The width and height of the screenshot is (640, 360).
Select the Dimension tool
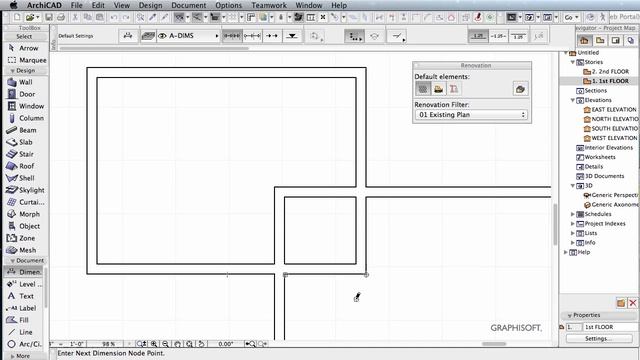(x=24, y=272)
